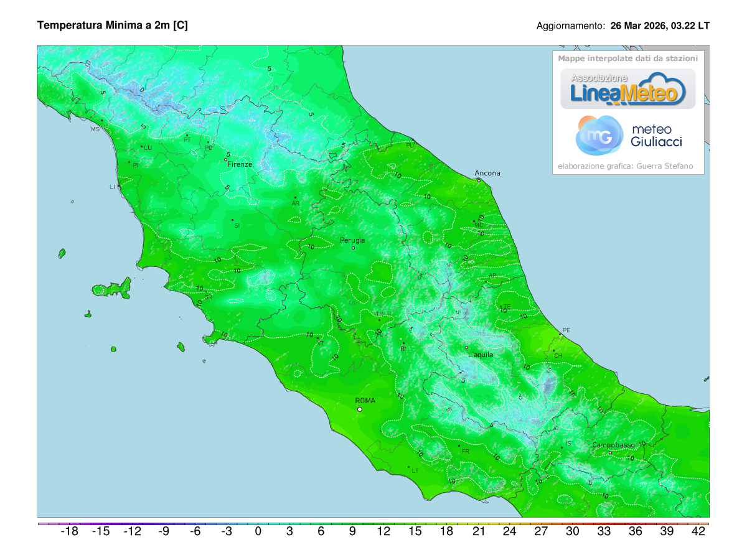
Task: Click the elaborazione grafica Guerra Stefano credit
Action: click(x=626, y=166)
